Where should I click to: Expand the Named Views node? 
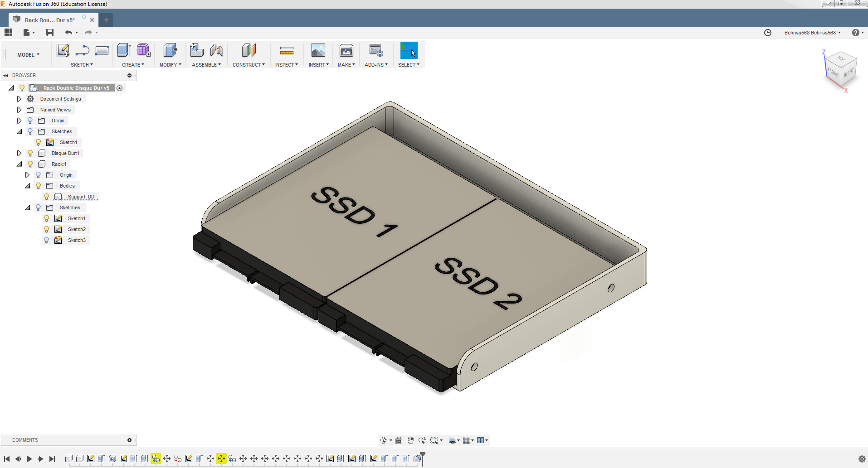click(x=19, y=110)
